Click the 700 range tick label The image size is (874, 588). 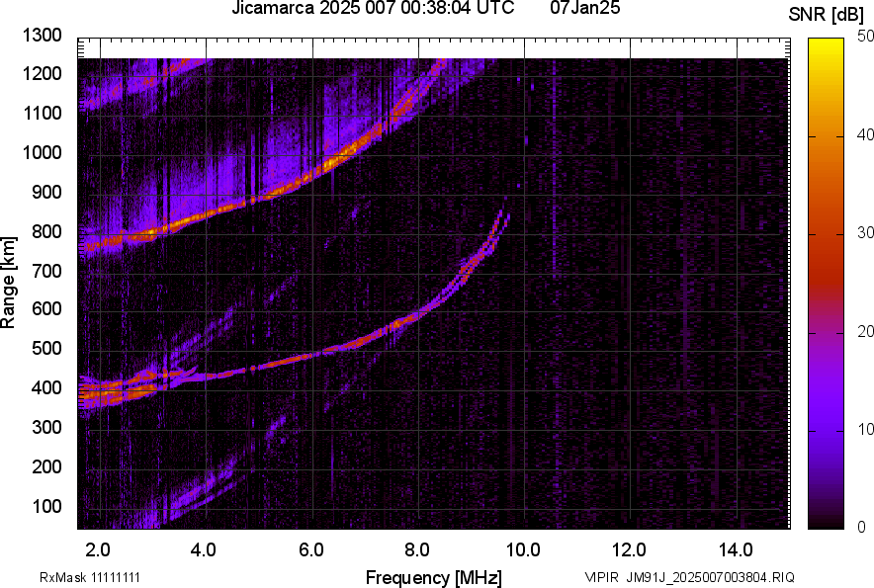46,271
